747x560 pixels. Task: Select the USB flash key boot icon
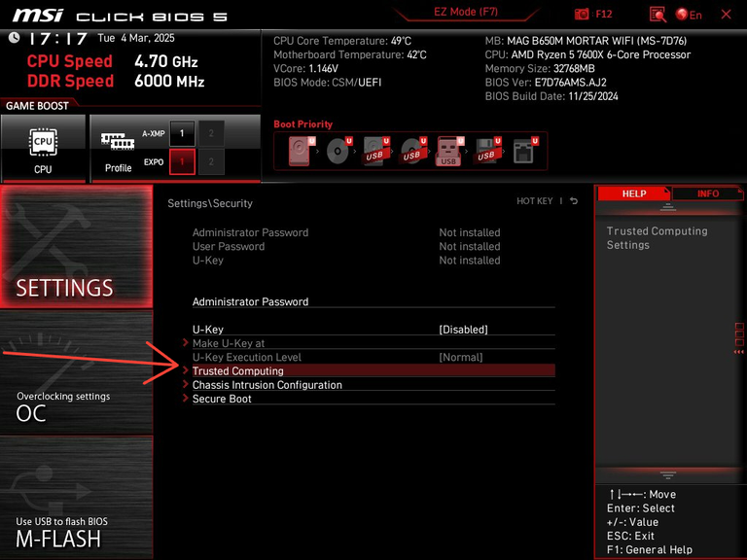448,151
